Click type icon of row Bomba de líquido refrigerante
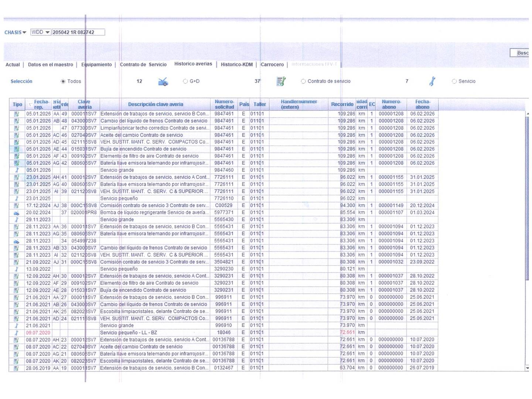Screen dimensions: 532x399 16,213
